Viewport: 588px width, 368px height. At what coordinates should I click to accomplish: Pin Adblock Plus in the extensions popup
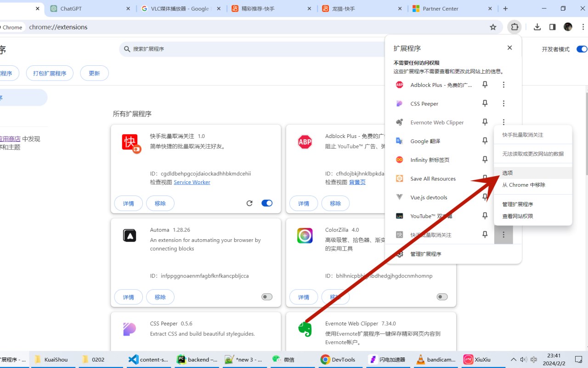485,85
